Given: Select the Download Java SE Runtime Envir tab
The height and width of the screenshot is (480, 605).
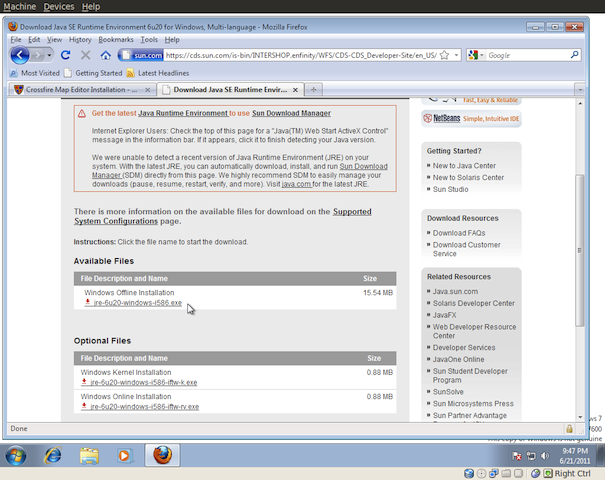Looking at the screenshot, I should [230, 90].
